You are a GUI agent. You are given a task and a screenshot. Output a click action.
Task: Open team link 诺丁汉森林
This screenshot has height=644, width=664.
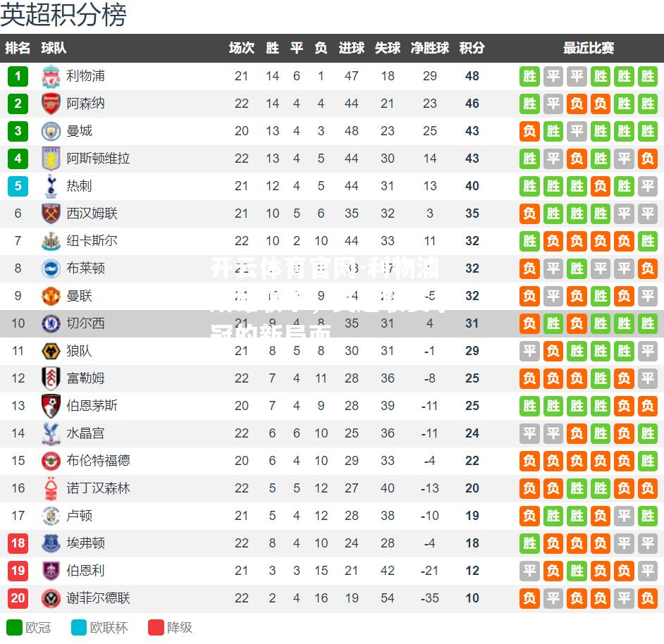pyautogui.click(x=98, y=488)
